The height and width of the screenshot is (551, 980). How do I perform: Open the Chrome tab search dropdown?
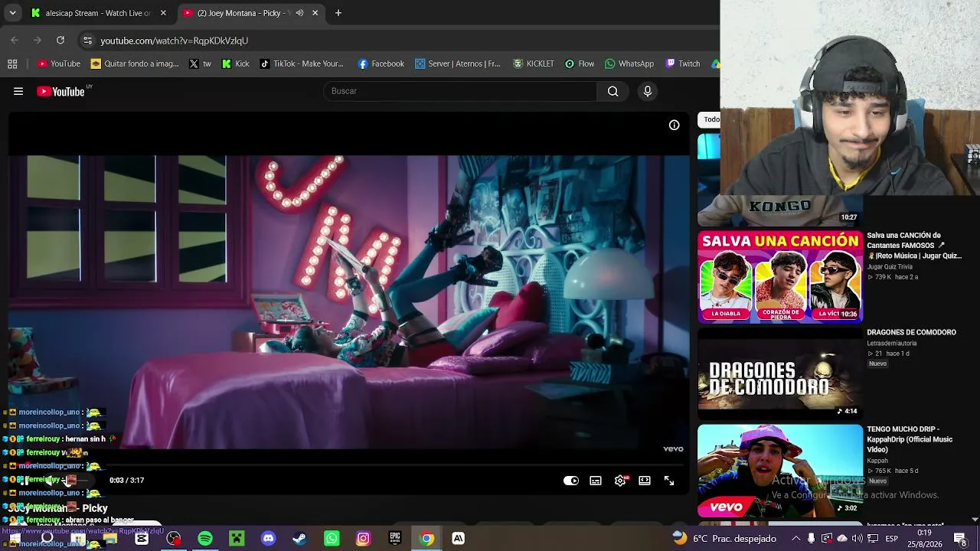(x=12, y=13)
